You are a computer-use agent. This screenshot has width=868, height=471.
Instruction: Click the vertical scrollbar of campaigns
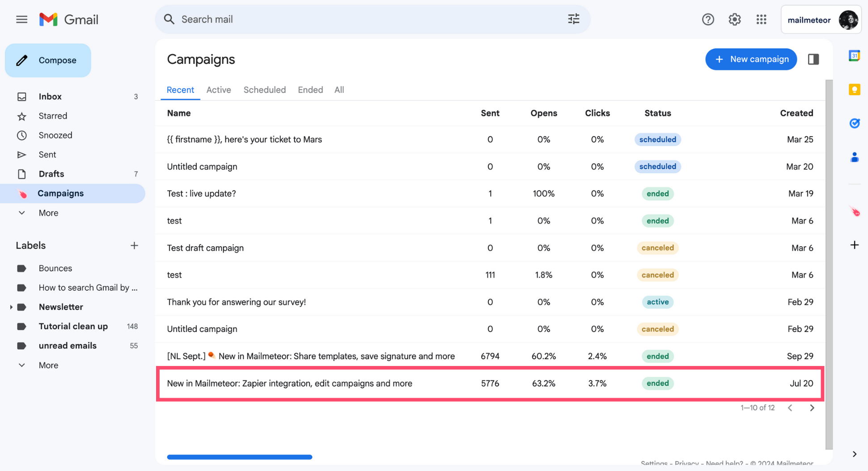(829, 265)
